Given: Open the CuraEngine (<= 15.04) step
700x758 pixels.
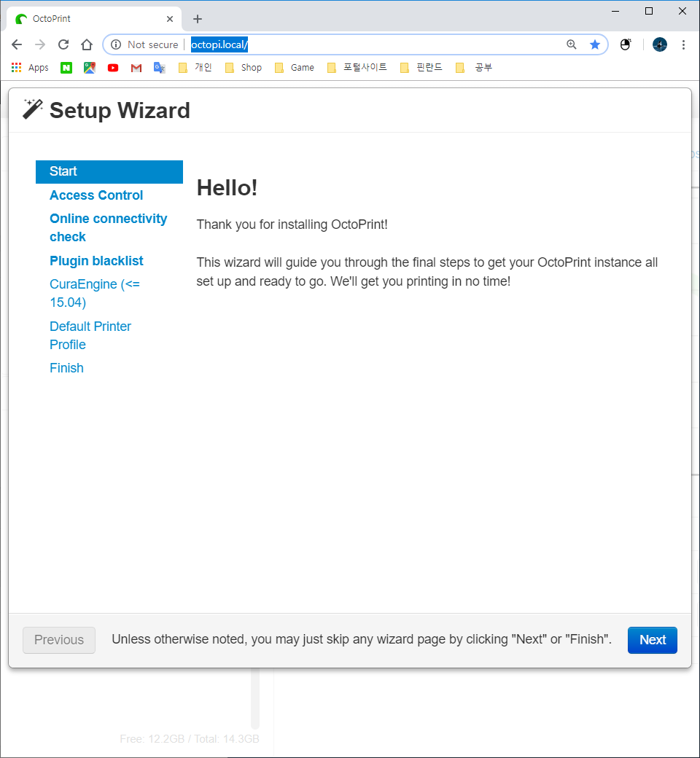Looking at the screenshot, I should pos(95,293).
